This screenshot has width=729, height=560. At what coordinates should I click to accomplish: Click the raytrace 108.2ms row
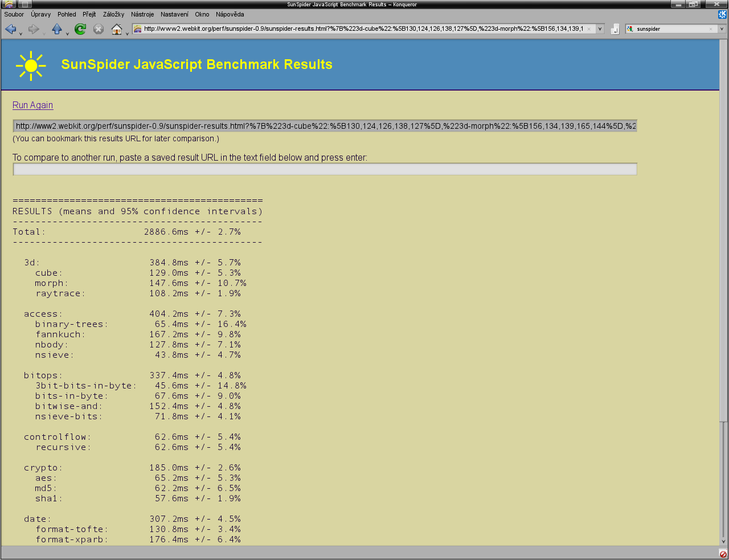click(x=138, y=293)
